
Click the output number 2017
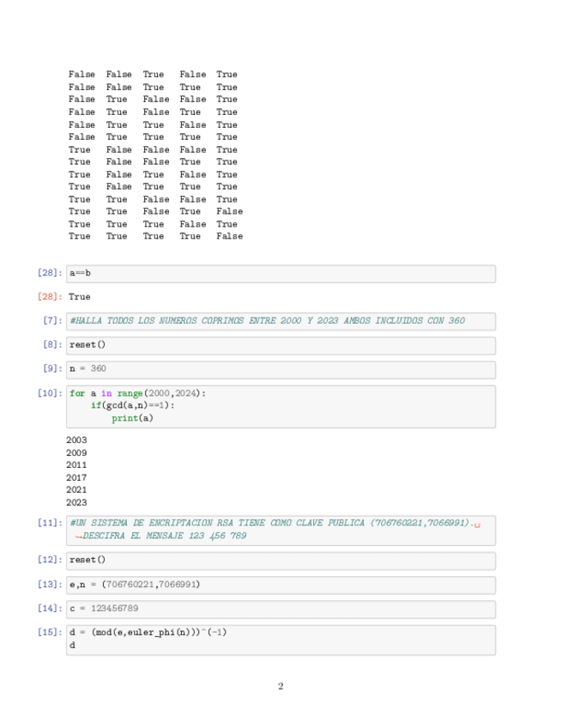(76, 477)
